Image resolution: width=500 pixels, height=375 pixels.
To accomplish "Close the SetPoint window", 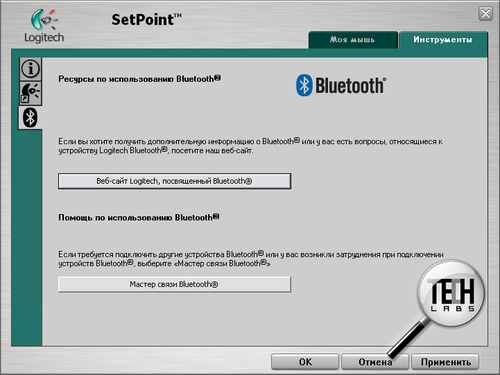I will [486, 14].
